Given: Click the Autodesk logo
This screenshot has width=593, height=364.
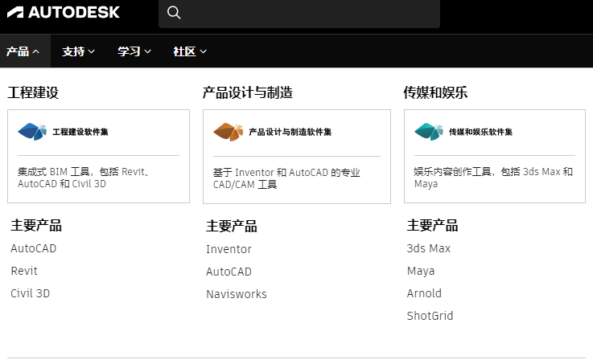Looking at the screenshot, I should click(64, 13).
